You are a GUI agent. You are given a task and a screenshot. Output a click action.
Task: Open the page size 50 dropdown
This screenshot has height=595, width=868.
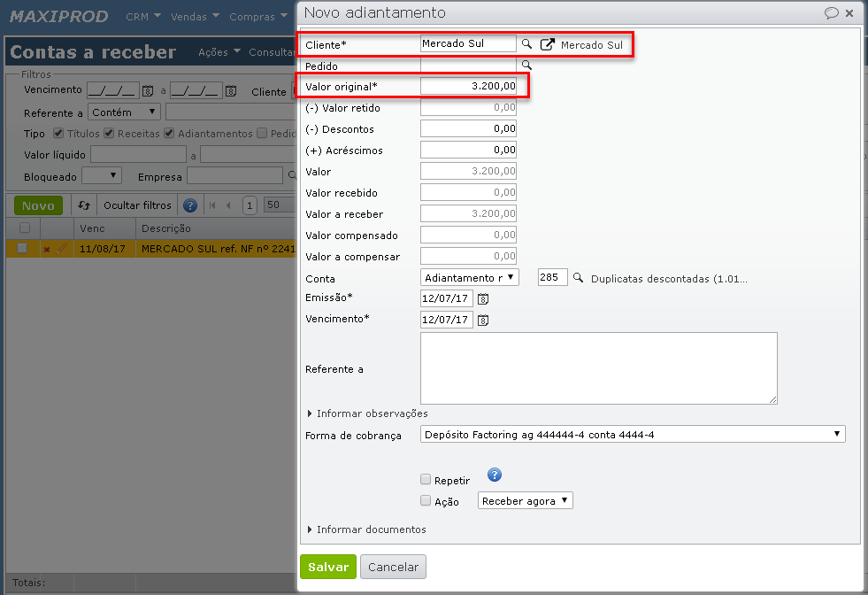coord(280,205)
